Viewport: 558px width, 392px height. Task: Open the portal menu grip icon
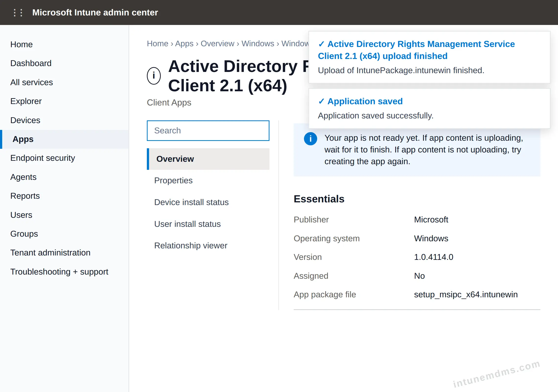coord(18,12)
